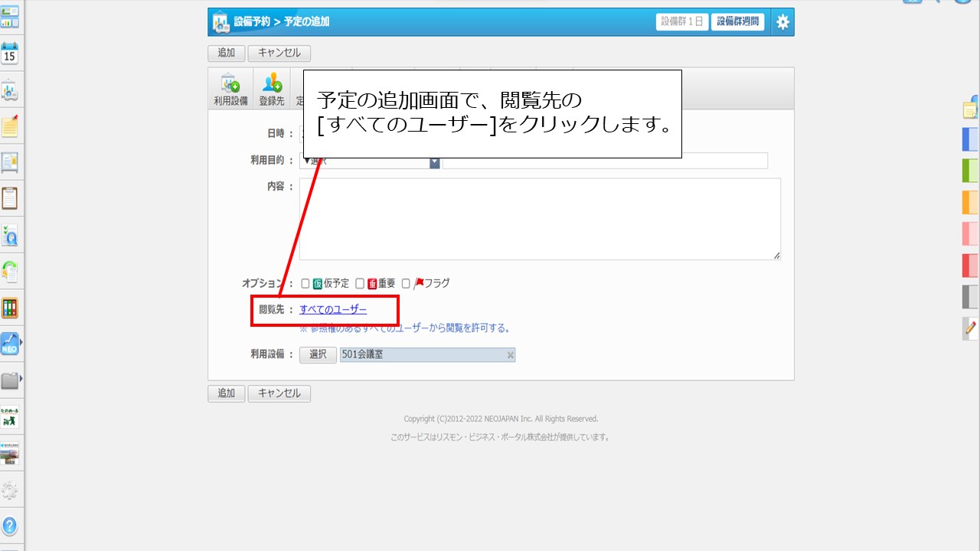Expand the folder icon submenu arrow
980x551 pixels.
(x=21, y=378)
